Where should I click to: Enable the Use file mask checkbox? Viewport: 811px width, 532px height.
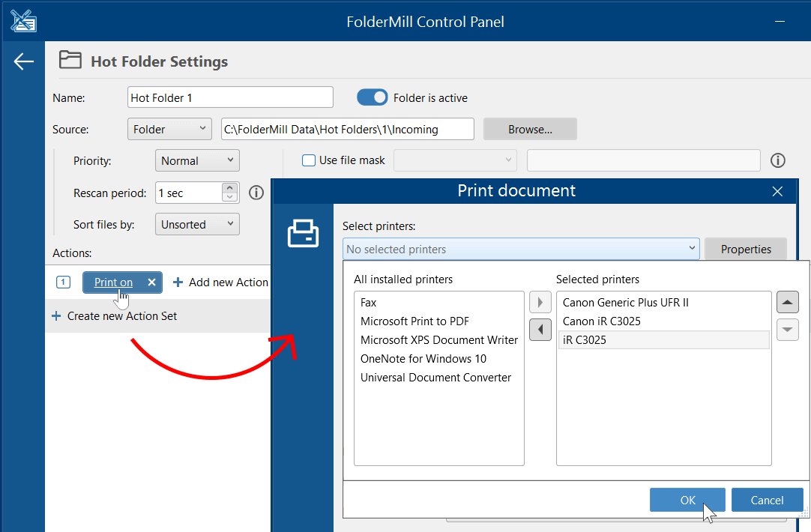coord(308,160)
